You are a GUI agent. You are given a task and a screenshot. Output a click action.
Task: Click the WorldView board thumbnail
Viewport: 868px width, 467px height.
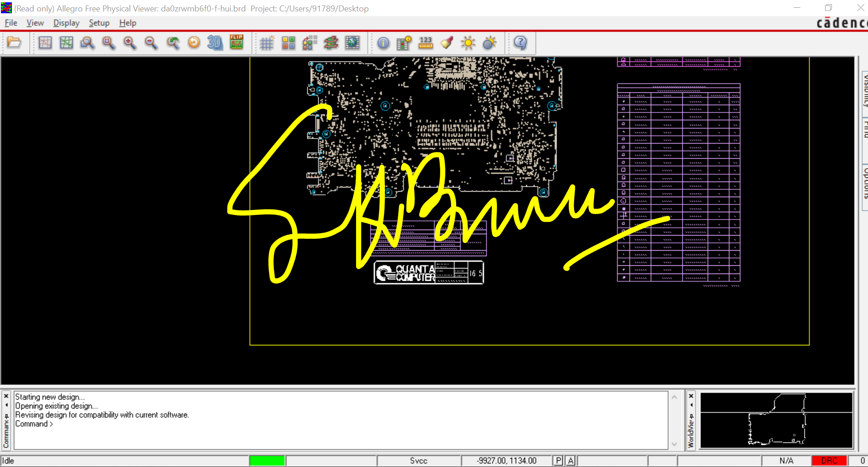point(777,420)
